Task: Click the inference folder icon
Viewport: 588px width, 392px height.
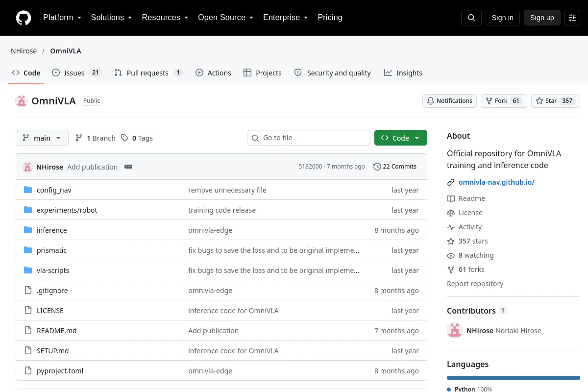Action: [28, 230]
